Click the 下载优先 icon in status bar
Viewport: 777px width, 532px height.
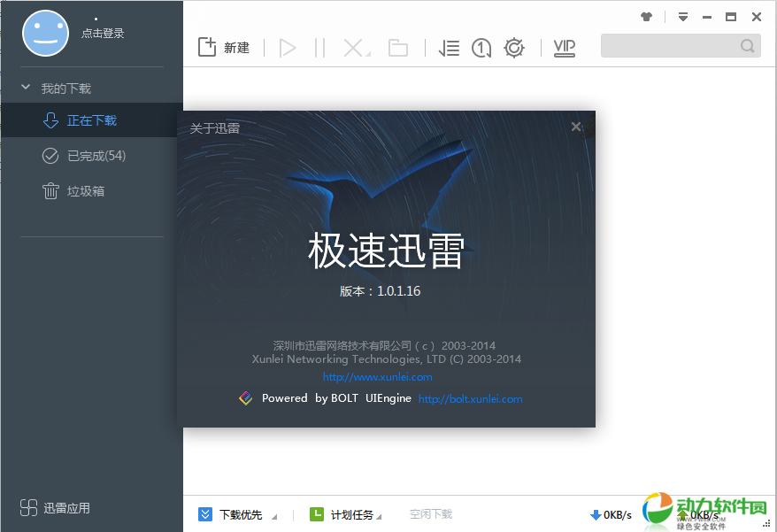coord(205,514)
